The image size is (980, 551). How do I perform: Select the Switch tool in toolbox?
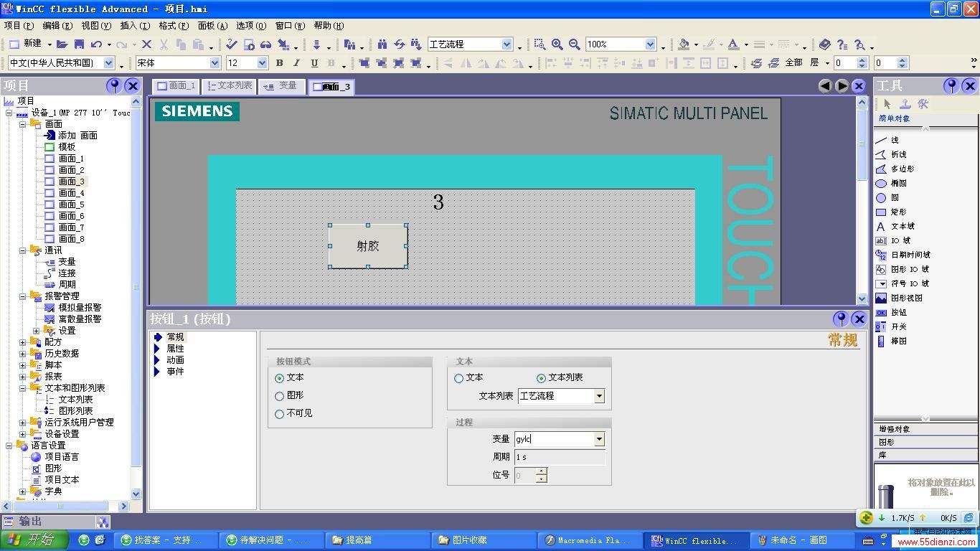click(891, 327)
